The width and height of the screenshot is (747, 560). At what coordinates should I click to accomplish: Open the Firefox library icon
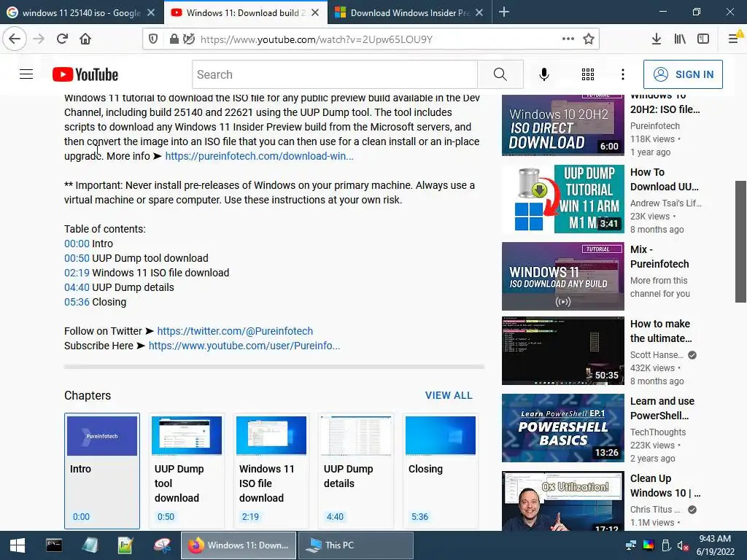coord(680,39)
